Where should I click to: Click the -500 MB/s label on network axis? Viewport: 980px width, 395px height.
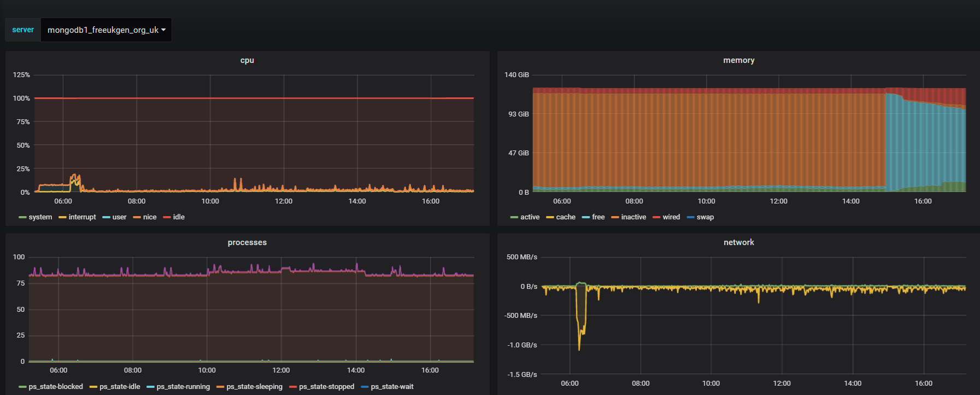click(x=521, y=316)
